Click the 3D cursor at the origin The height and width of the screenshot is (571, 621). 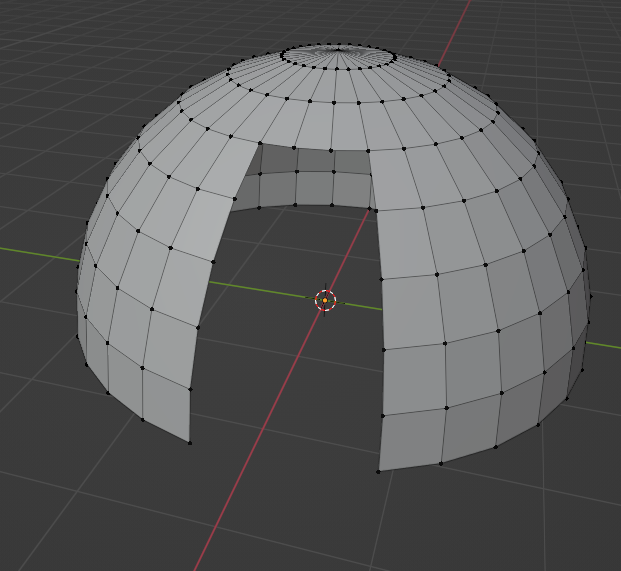pos(325,301)
